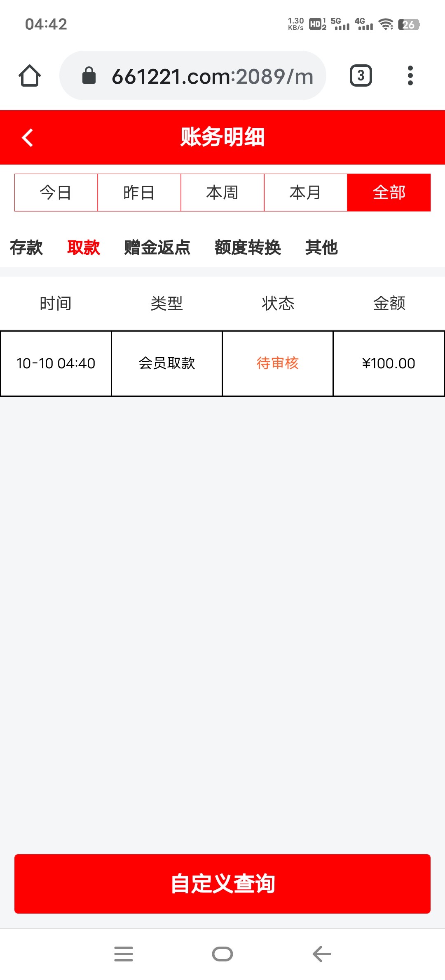Open the browser three-dot menu
This screenshot has height=980, width=445.
coord(410,76)
